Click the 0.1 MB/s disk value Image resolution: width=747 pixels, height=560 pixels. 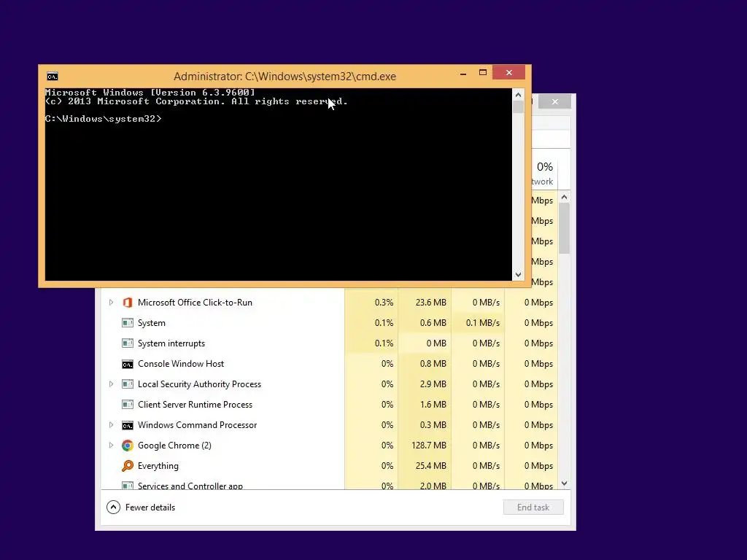[x=483, y=323]
